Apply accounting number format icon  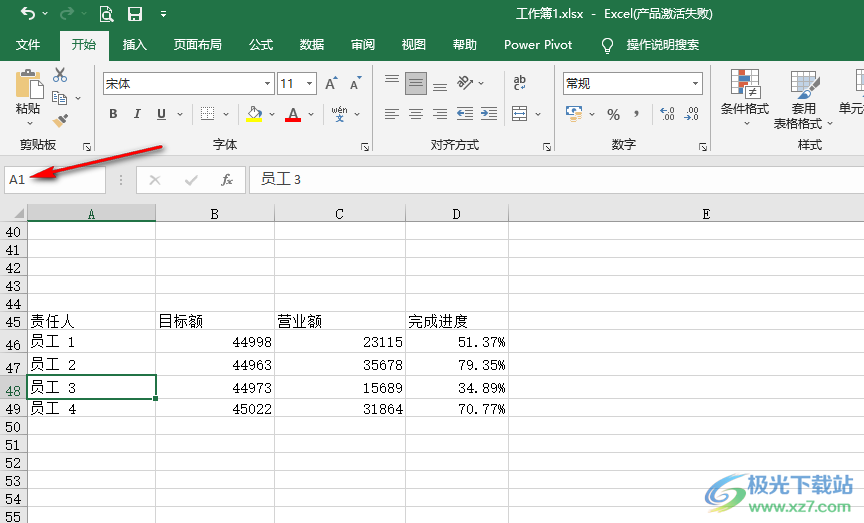(x=574, y=114)
